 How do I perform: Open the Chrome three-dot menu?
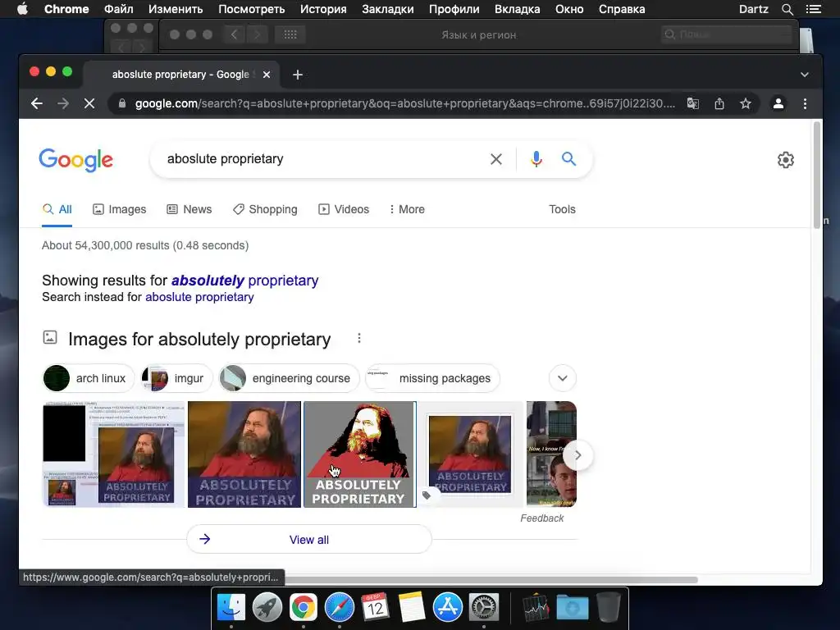[x=805, y=103]
